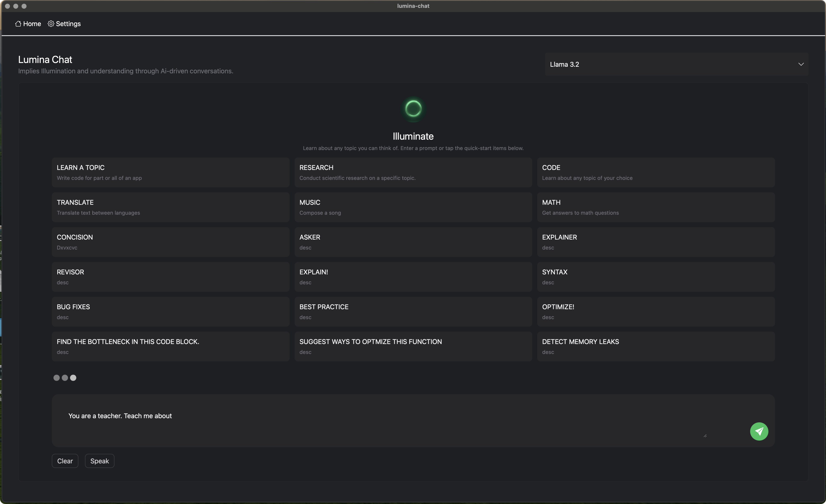826x504 pixels.
Task: Click the glowing green Illuminate circle
Action: [x=413, y=109]
